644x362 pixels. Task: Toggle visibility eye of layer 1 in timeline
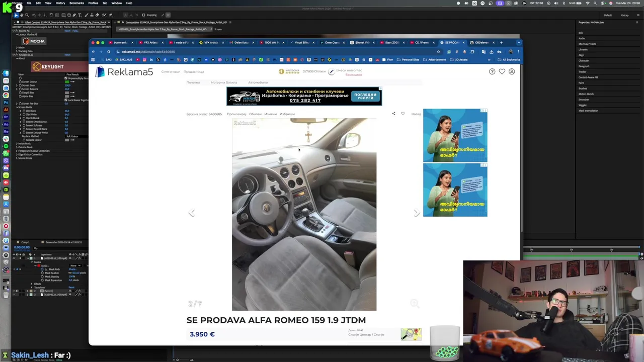tap(15, 258)
